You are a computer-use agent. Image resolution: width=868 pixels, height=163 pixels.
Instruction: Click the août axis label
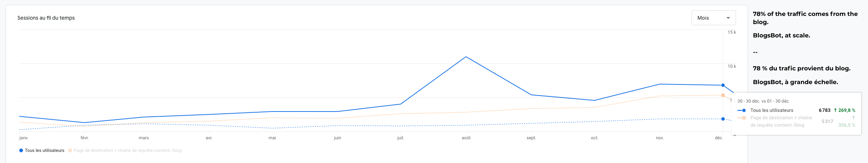click(x=466, y=138)
